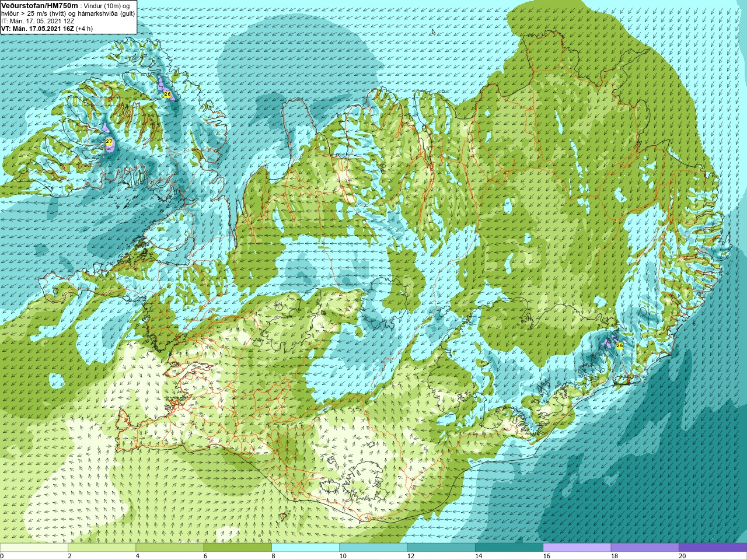
Task: Select the 14–16 m/s dark teal legend swatch
Action: 509,548
